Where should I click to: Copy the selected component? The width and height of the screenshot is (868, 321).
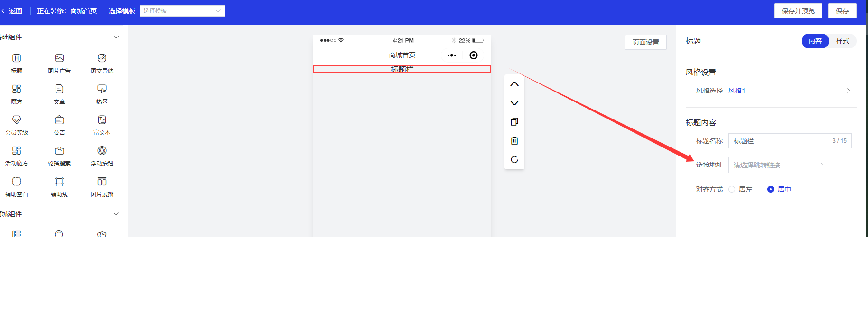click(x=514, y=122)
